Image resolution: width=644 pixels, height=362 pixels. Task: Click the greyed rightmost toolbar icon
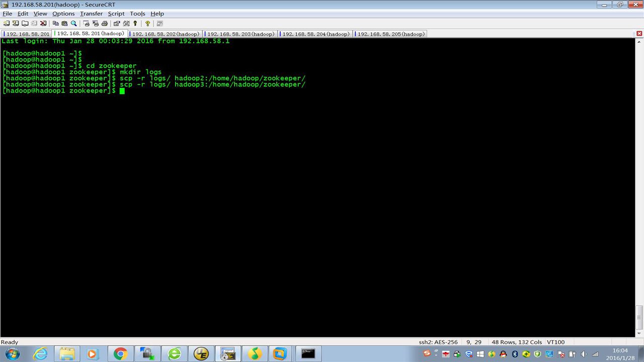[160, 23]
